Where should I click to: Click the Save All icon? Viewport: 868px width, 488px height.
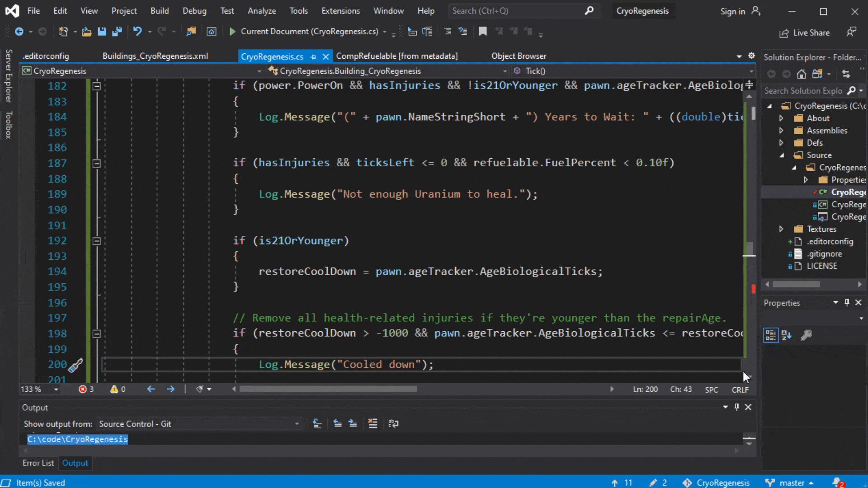(117, 32)
